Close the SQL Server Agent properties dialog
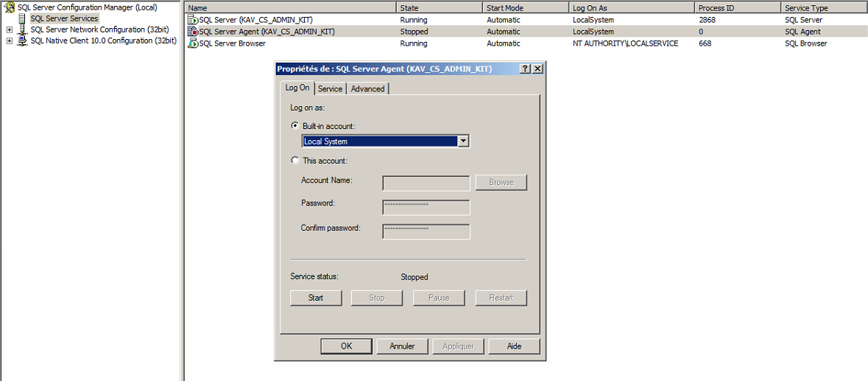 (537, 69)
